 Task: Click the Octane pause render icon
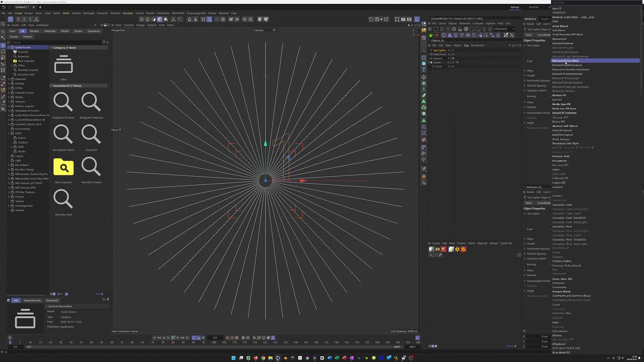tap(442, 29)
